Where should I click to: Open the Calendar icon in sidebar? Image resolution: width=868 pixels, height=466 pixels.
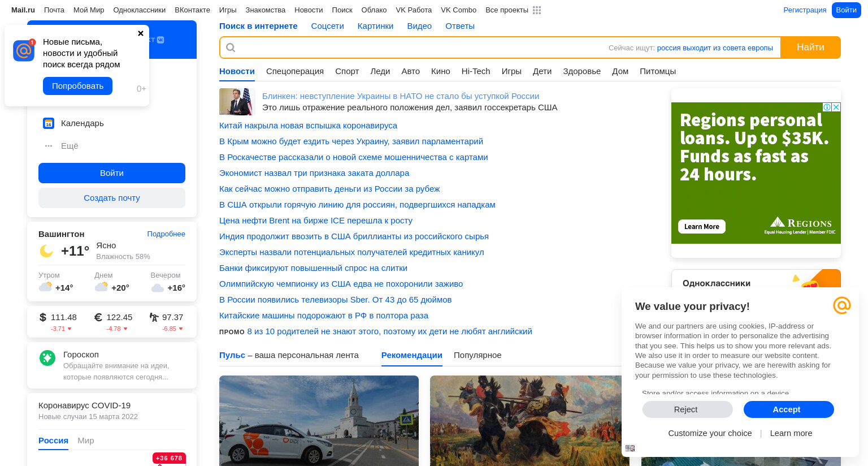[x=49, y=123]
